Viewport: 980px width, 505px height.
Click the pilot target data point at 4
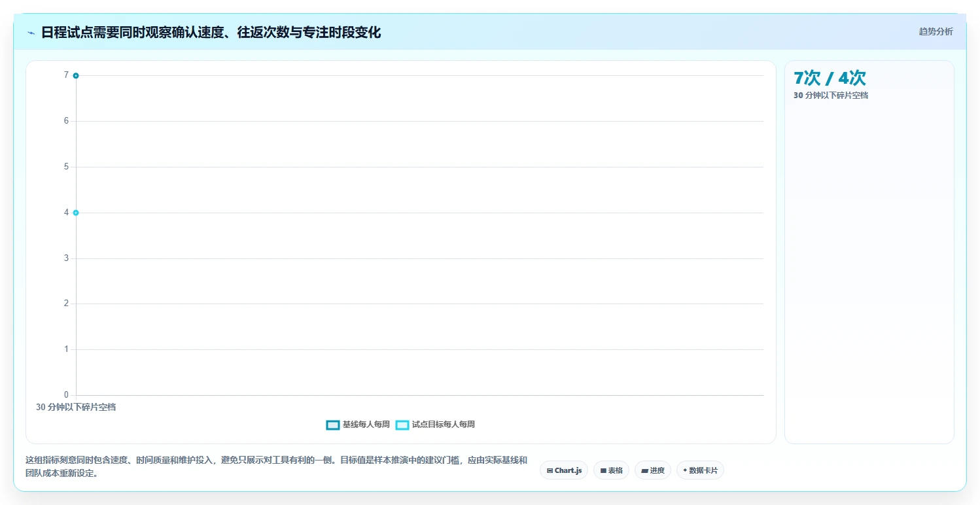(x=76, y=213)
